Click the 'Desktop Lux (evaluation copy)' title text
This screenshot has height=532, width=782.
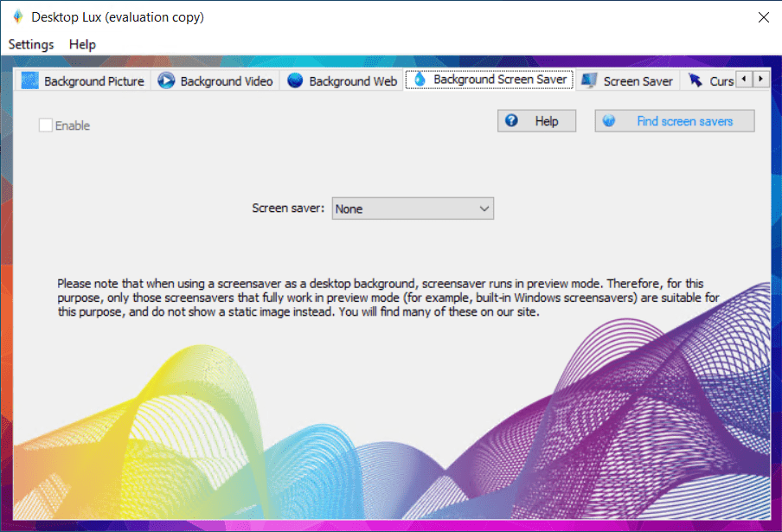click(x=118, y=17)
